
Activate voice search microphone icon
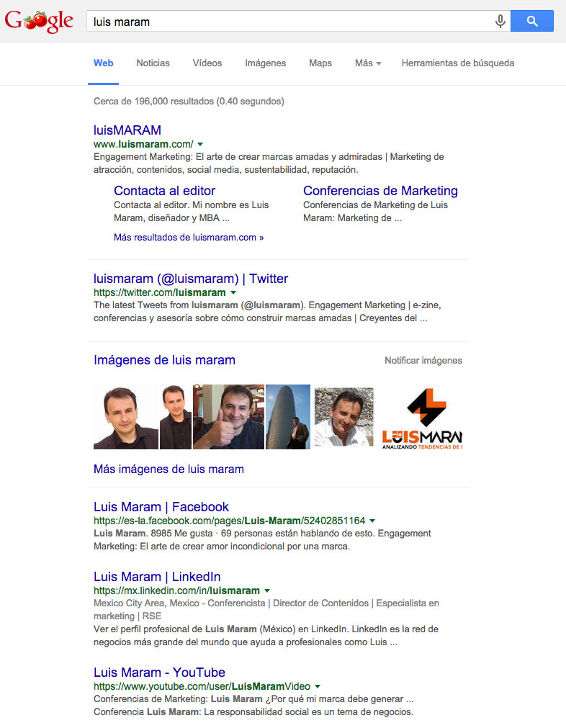coord(500,22)
